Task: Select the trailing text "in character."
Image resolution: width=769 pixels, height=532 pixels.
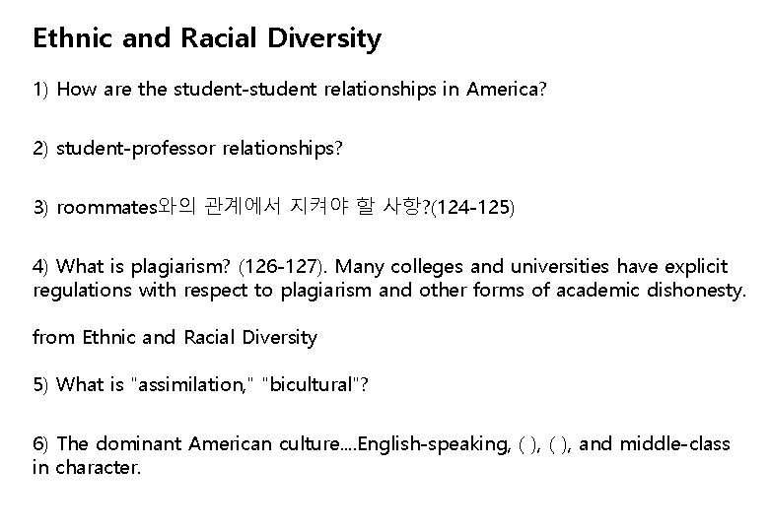Action: point(87,467)
